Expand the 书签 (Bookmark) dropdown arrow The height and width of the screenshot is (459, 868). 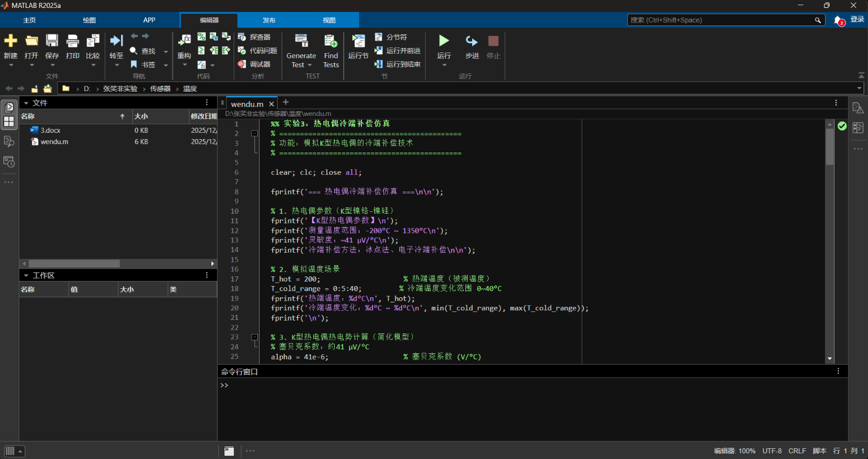click(166, 65)
